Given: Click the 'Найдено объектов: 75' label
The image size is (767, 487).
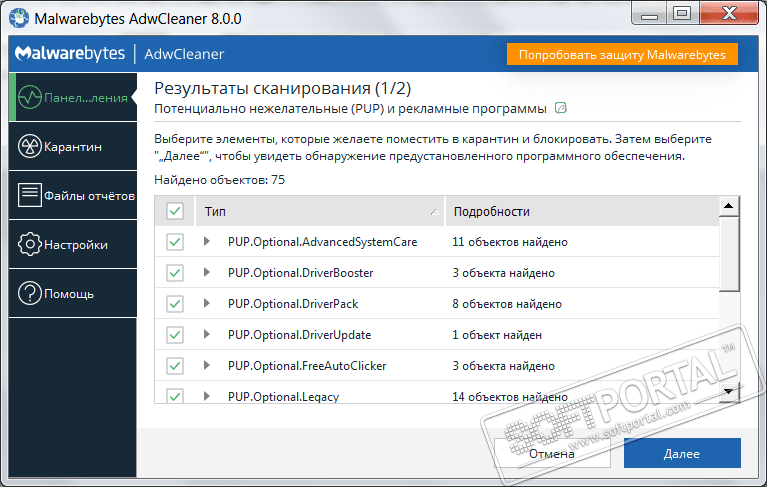Looking at the screenshot, I should 220,179.
